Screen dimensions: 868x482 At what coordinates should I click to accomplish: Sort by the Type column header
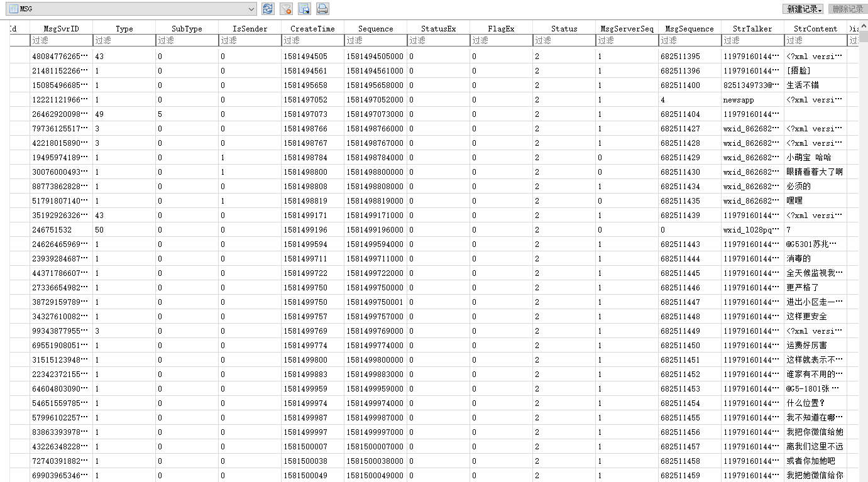point(124,28)
